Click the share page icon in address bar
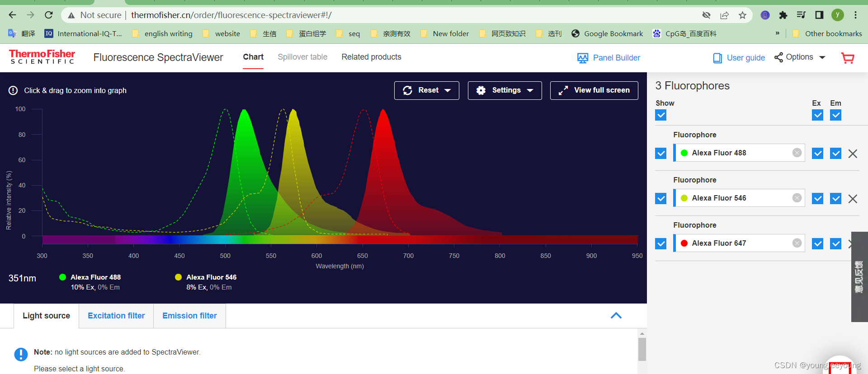The height and width of the screenshot is (374, 868). tap(724, 15)
